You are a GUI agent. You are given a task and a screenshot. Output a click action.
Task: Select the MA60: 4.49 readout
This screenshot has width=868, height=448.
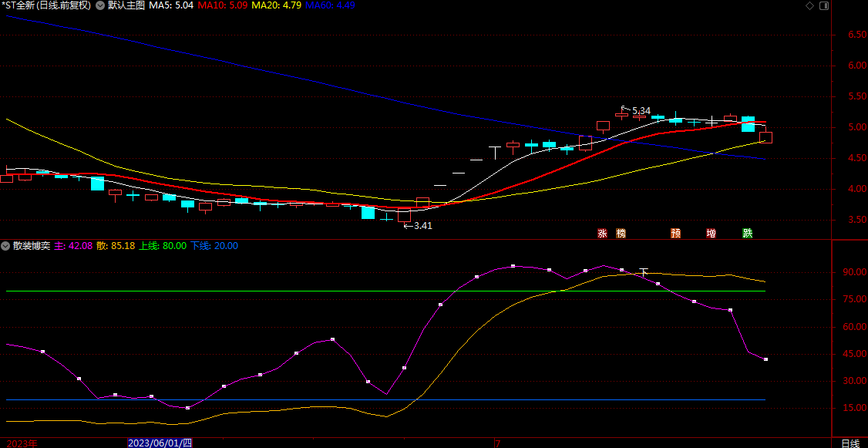tap(330, 5)
